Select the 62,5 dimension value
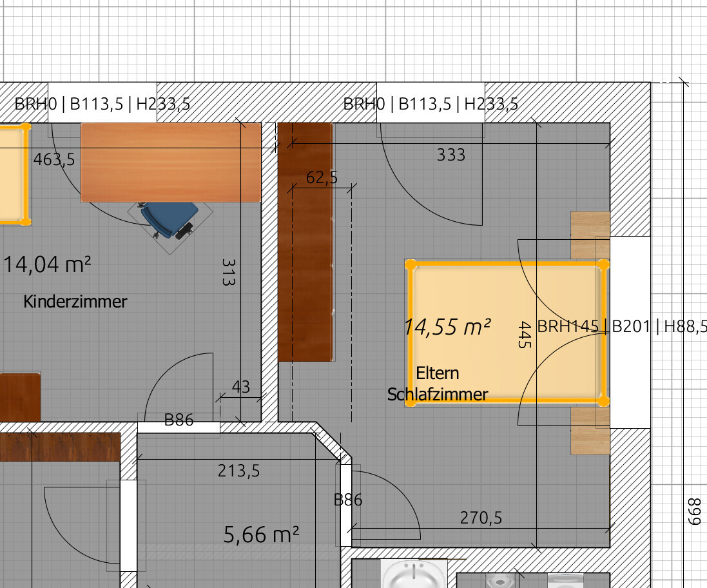Screen dimensions: 707x588 [322, 178]
